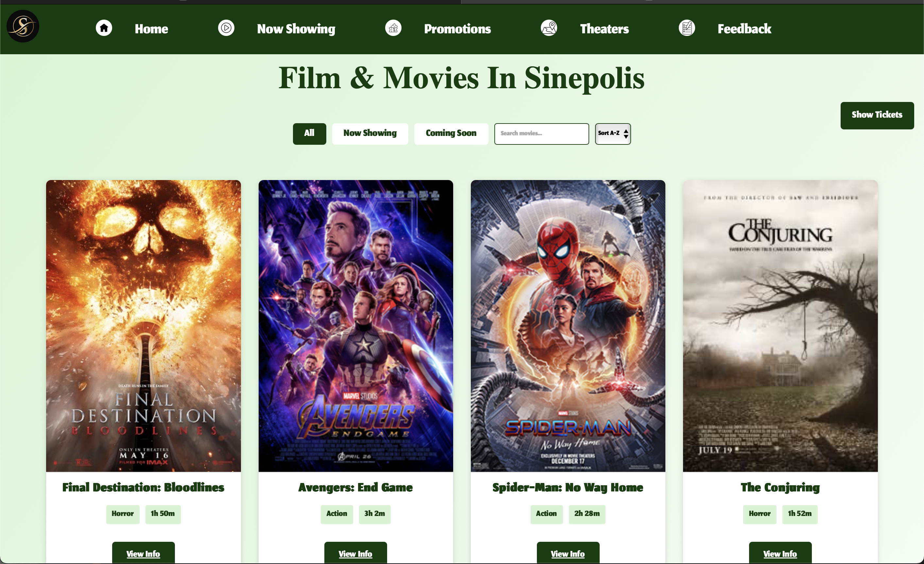Click the Promotions icon in navbar
This screenshot has width=924, height=564.
click(x=393, y=28)
